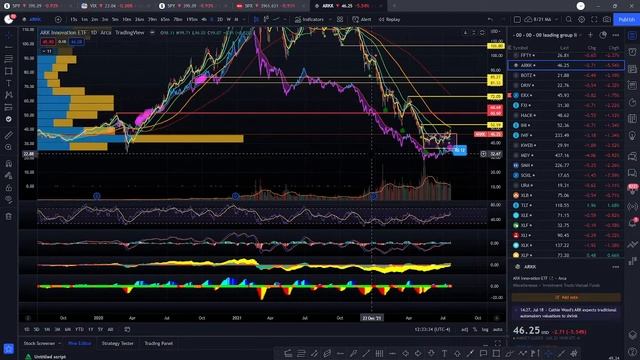This screenshot has width=640, height=360.
Task: Click the blue Publish button
Action: point(626,19)
